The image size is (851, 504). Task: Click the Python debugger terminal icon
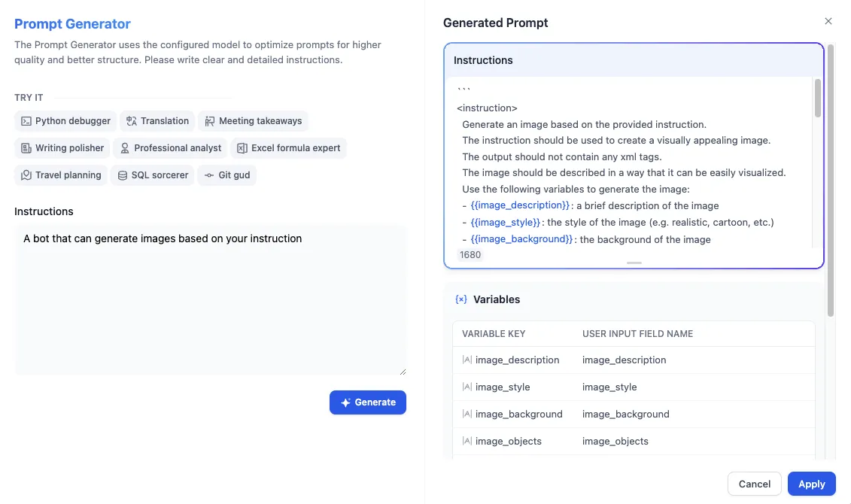click(26, 121)
